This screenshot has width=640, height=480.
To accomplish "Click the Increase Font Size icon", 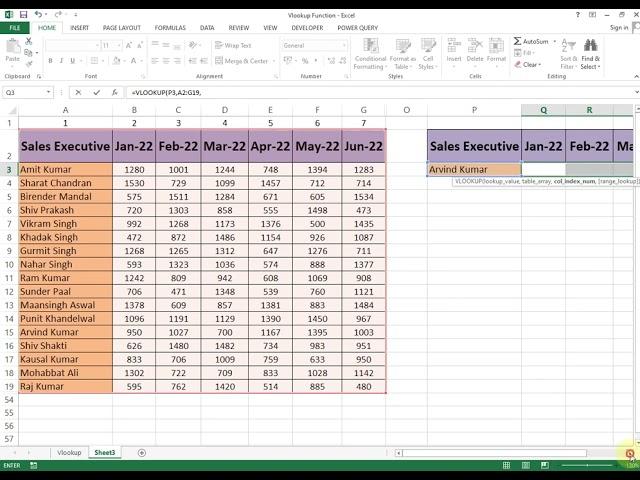I will click(129, 45).
